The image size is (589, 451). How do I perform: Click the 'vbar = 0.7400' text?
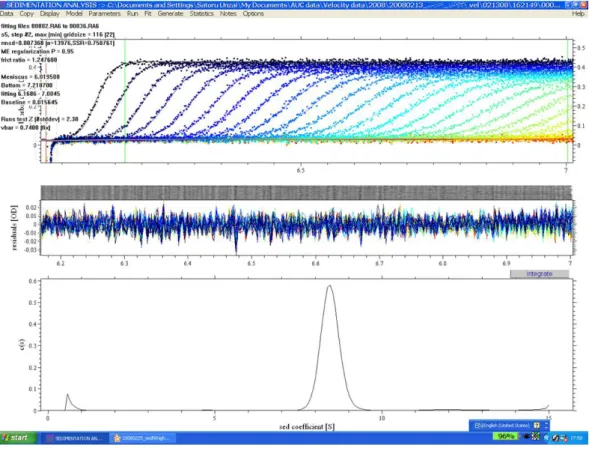tap(26, 128)
